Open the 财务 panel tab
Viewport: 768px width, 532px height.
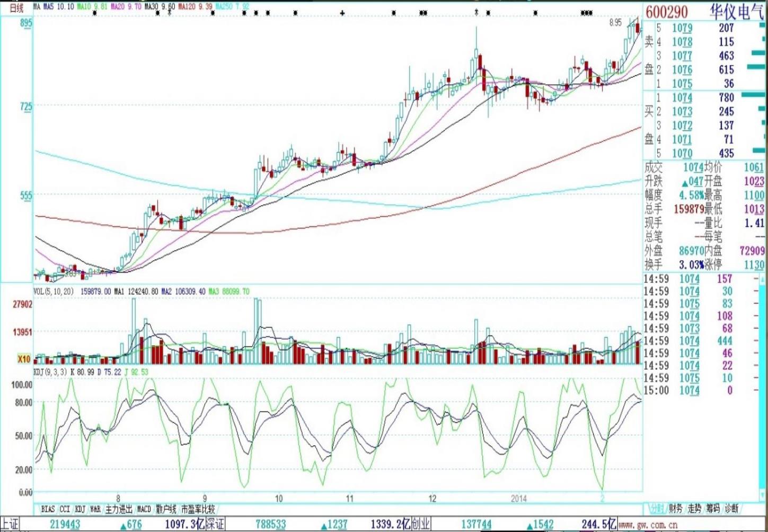675,509
